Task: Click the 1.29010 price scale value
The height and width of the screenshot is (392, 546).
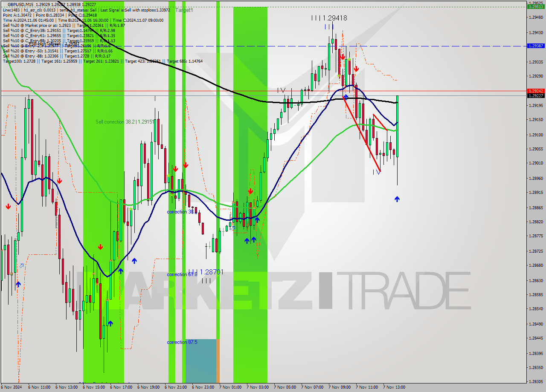Action: click(536, 163)
